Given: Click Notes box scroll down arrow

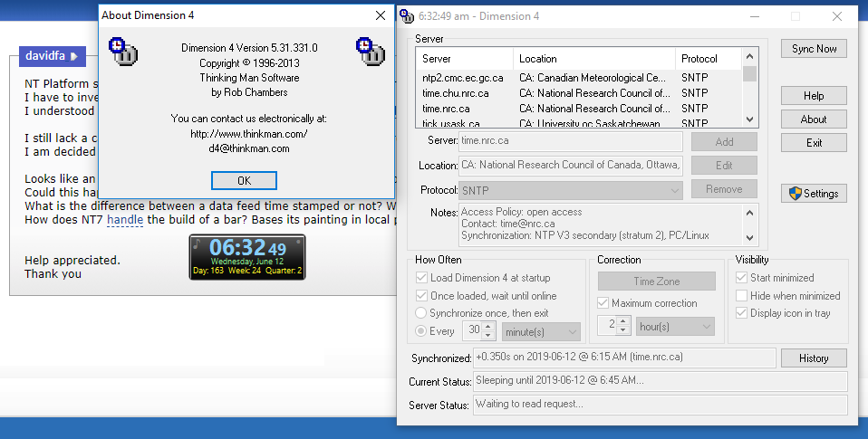Looking at the screenshot, I should pos(750,238).
